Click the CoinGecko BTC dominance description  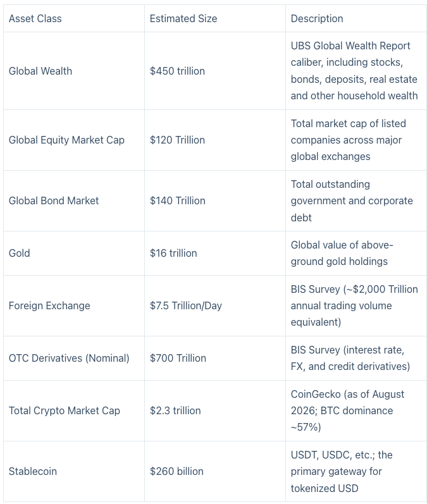347,411
